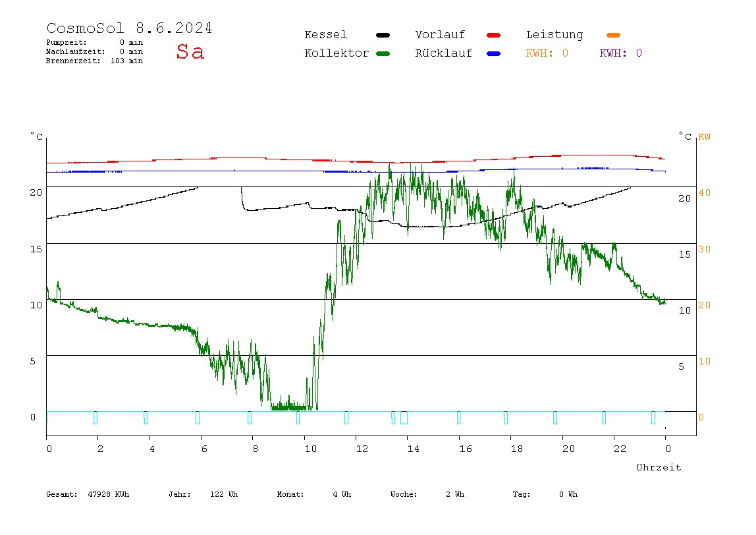Viewport: 756px width, 535px height.
Task: Click the "Uhrzeit" axis title
Action: (x=659, y=467)
